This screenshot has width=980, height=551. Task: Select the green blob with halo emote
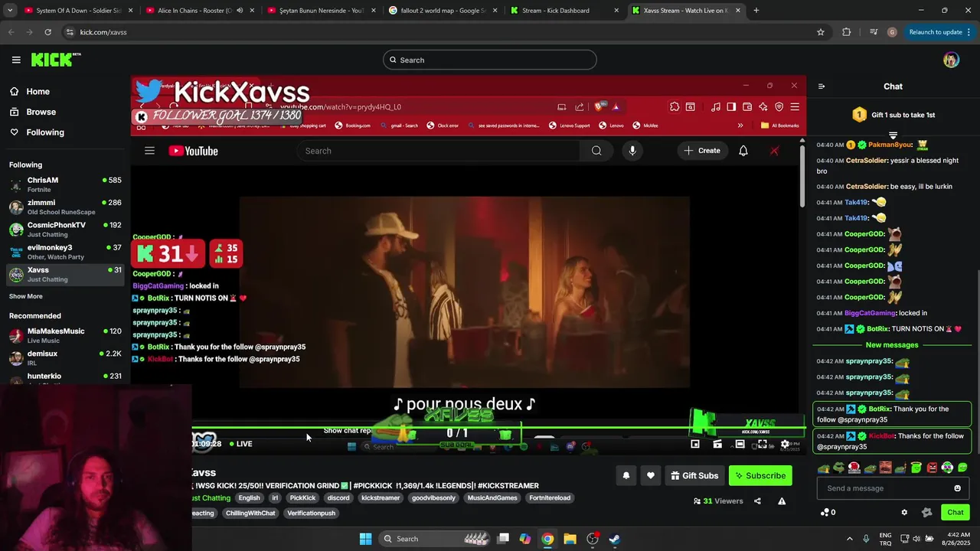coord(916,467)
